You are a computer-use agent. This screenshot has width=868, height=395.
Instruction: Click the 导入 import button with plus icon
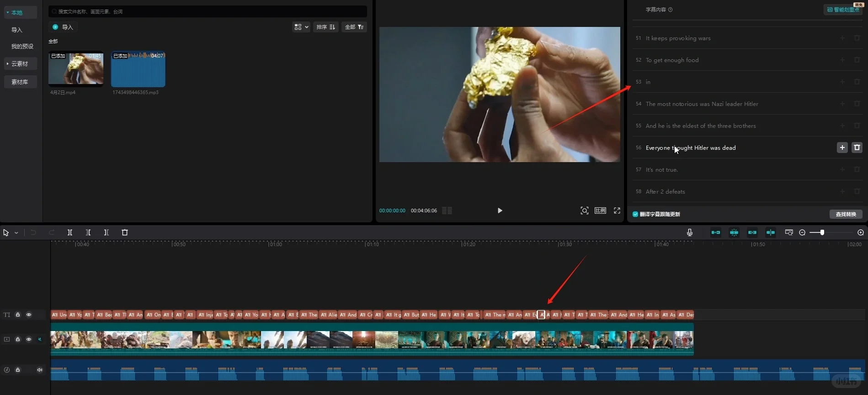click(63, 27)
